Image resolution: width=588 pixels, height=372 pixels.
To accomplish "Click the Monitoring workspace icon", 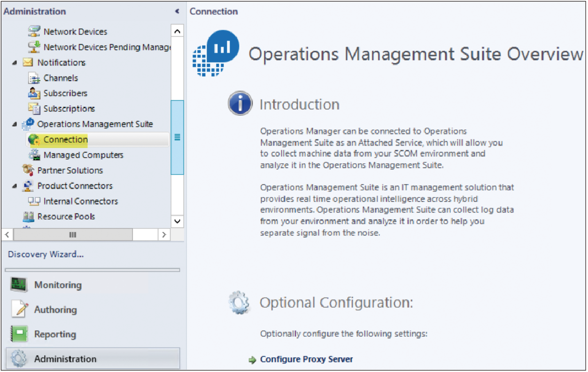I will pyautogui.click(x=19, y=285).
